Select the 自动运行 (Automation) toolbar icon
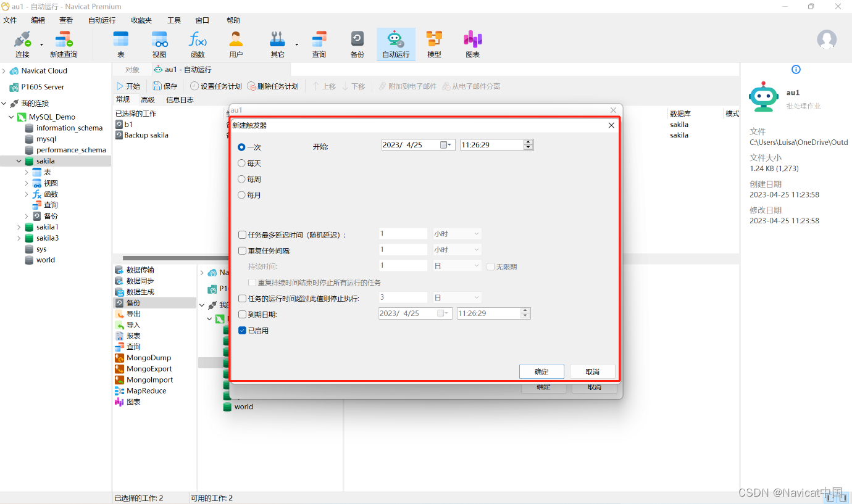 click(x=396, y=44)
